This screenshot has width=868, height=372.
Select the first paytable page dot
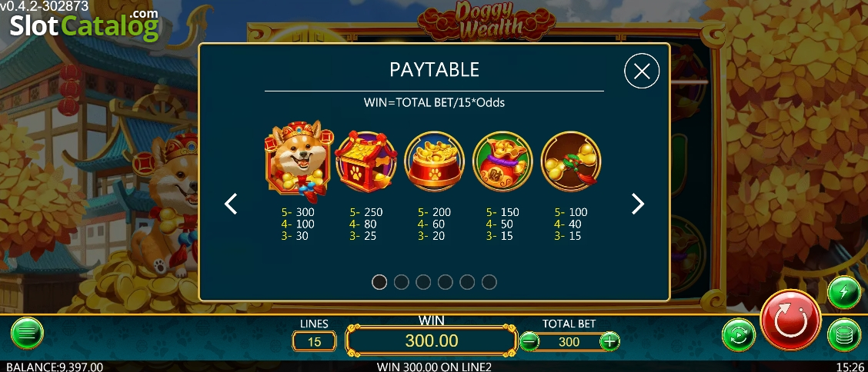tap(379, 282)
